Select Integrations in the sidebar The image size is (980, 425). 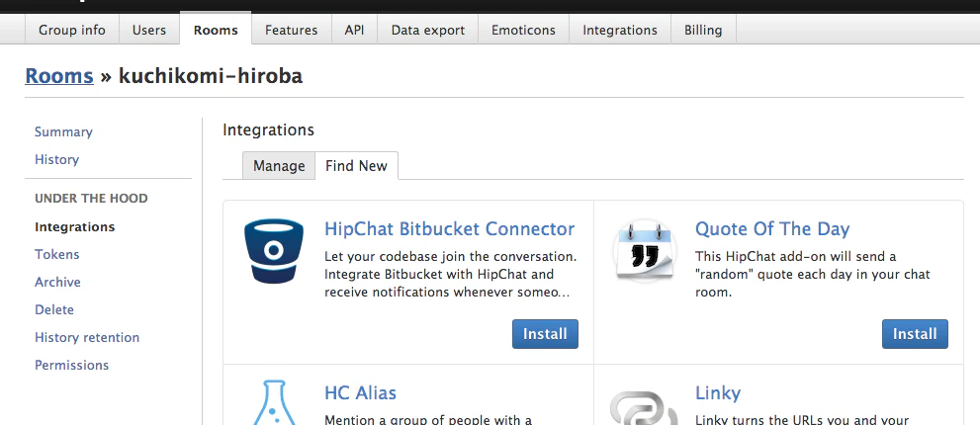(75, 227)
